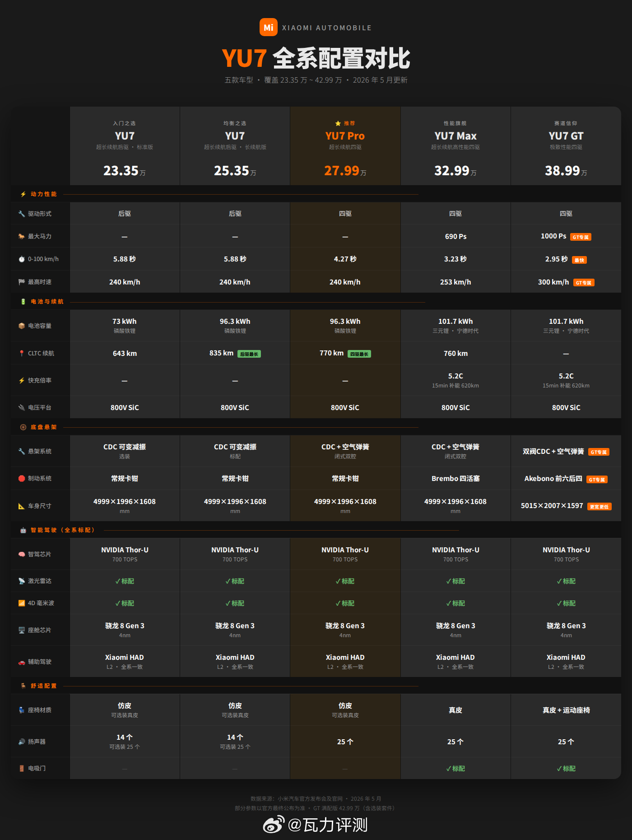Select the 770 km range value
The width and height of the screenshot is (632, 840).
click(x=331, y=353)
